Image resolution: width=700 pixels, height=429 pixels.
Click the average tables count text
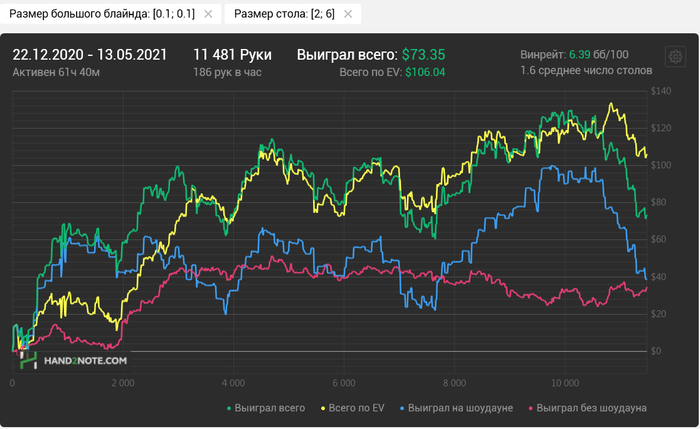pos(587,71)
